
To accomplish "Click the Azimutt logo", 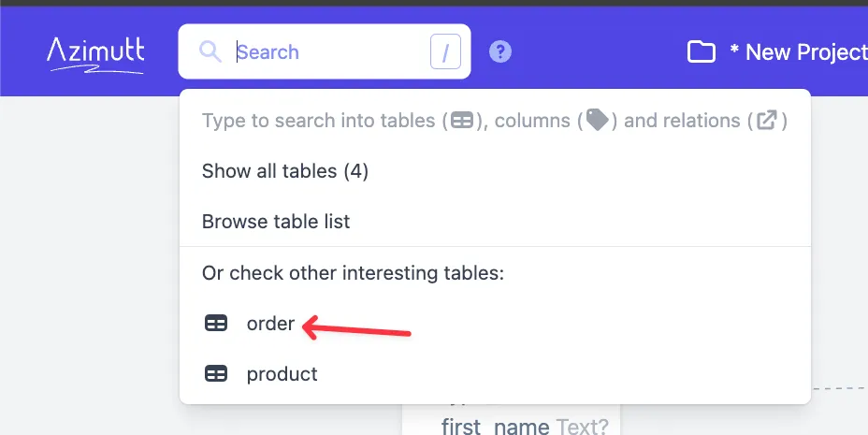I will click(95, 52).
